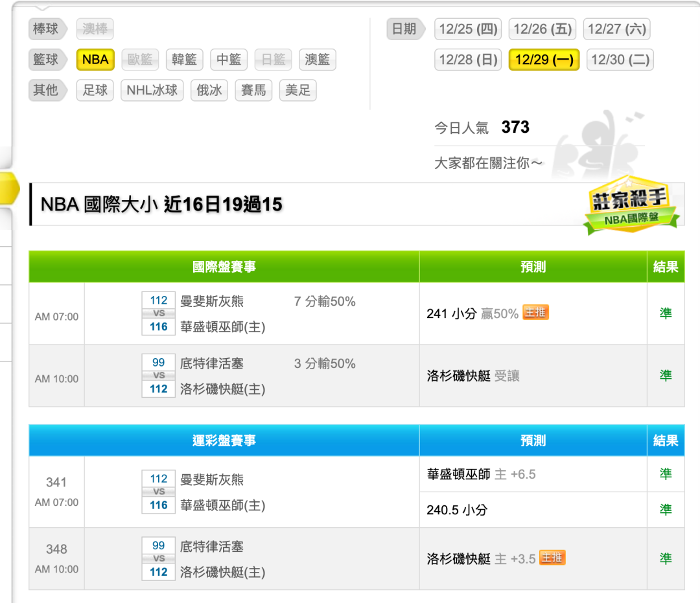
Task: Select the 足球 category
Action: tap(95, 90)
